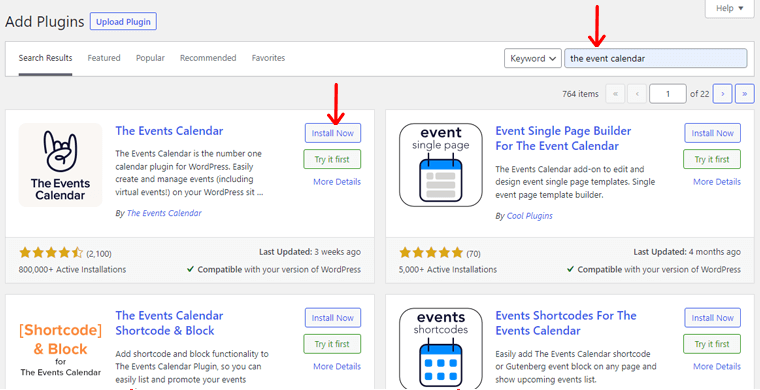Click the 800,000+ Active Installations text

click(x=72, y=269)
